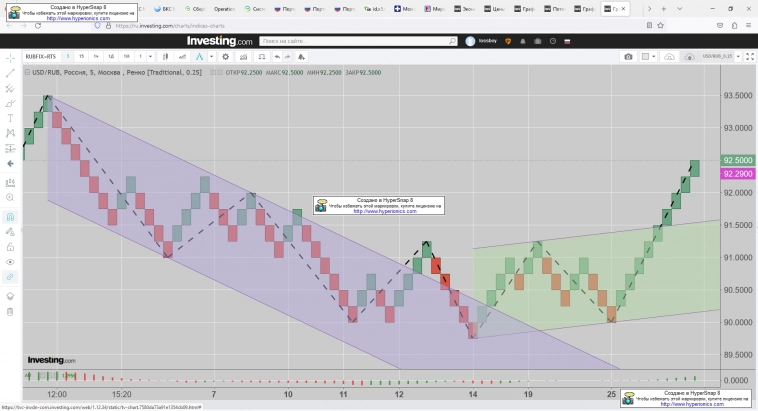The image size is (758, 411).
Task: Select the 15 minute interval
Action: pos(82,57)
